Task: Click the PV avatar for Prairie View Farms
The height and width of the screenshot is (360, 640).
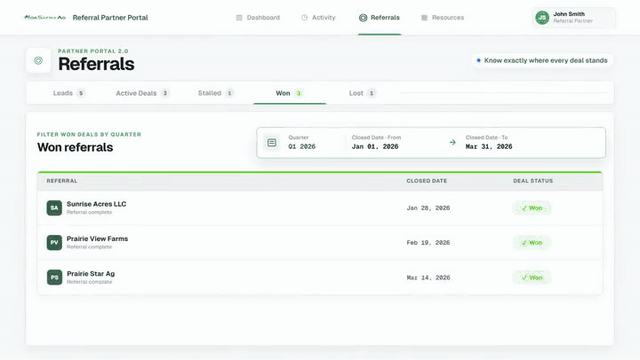Action: tap(54, 242)
